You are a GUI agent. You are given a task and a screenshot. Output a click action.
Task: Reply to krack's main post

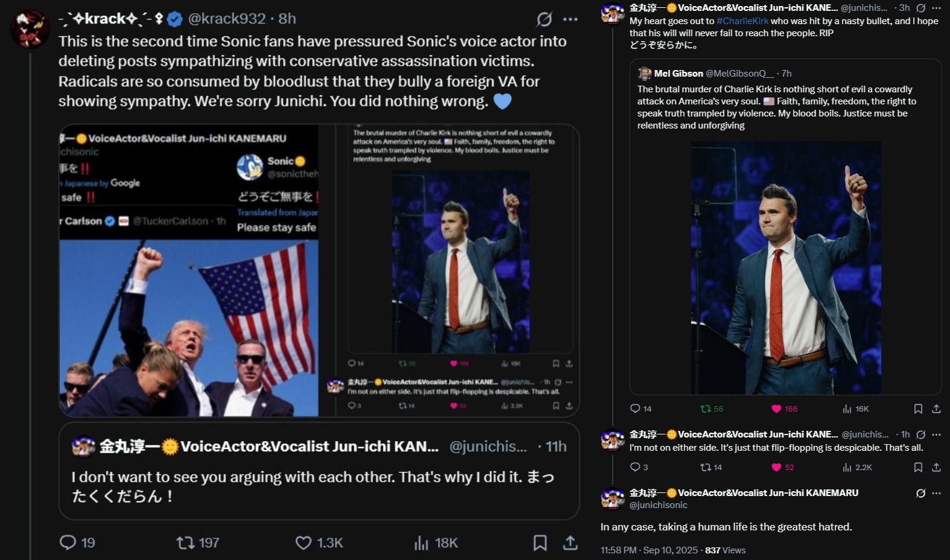click(x=68, y=542)
